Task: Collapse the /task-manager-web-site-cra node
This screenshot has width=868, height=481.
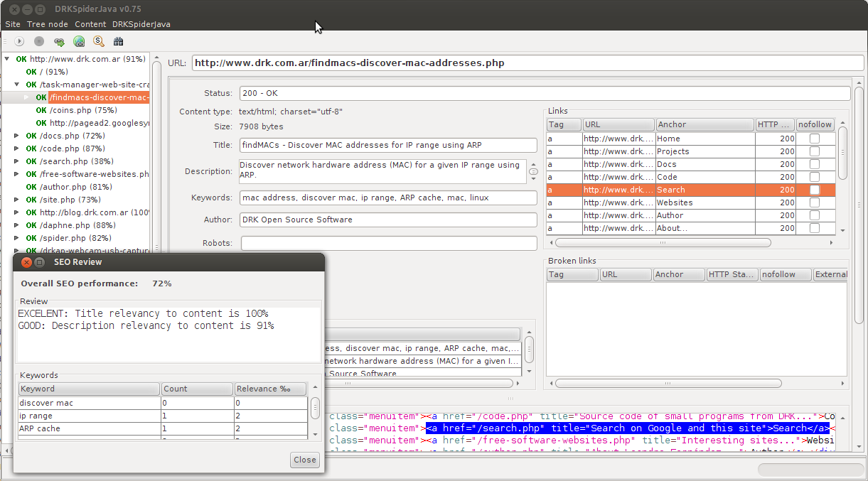Action: point(17,85)
